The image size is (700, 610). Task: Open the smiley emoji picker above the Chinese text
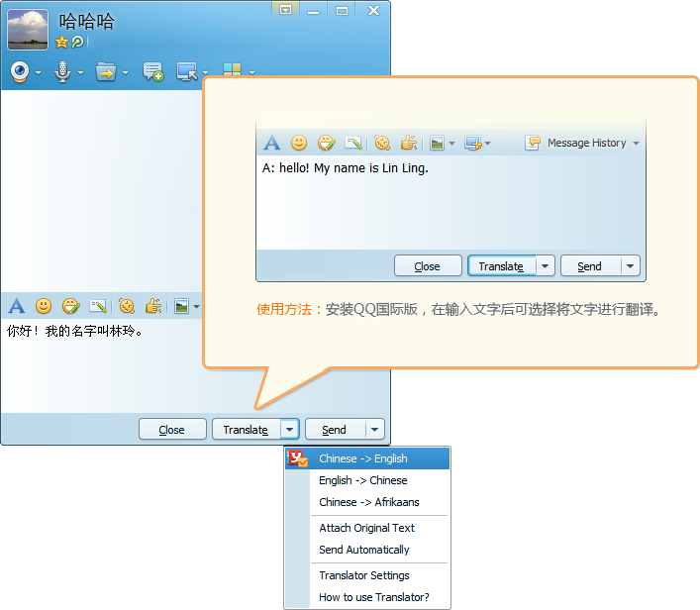(x=44, y=306)
